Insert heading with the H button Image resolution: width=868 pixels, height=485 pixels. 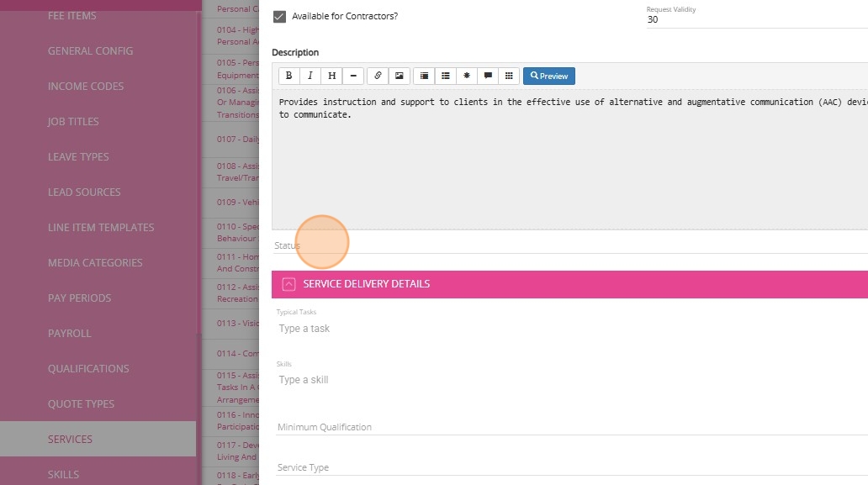pyautogui.click(x=331, y=76)
